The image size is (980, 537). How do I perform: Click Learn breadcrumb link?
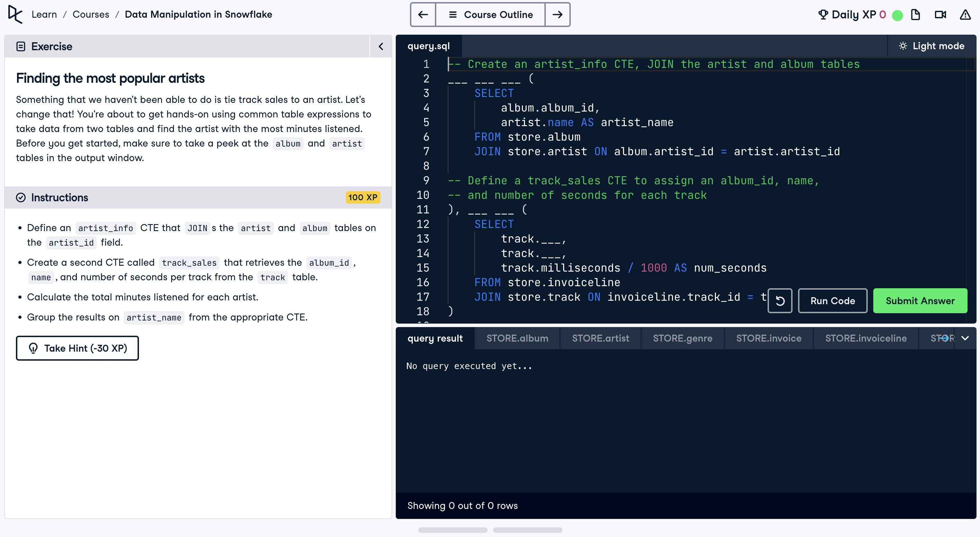coord(44,15)
